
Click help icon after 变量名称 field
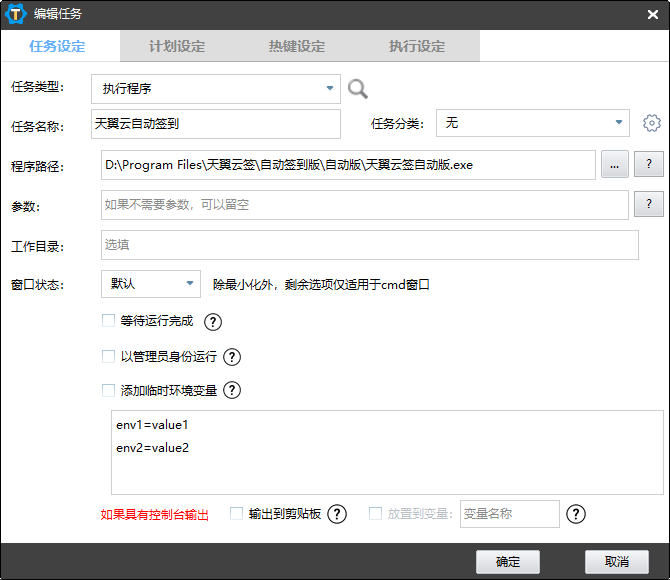click(x=576, y=514)
